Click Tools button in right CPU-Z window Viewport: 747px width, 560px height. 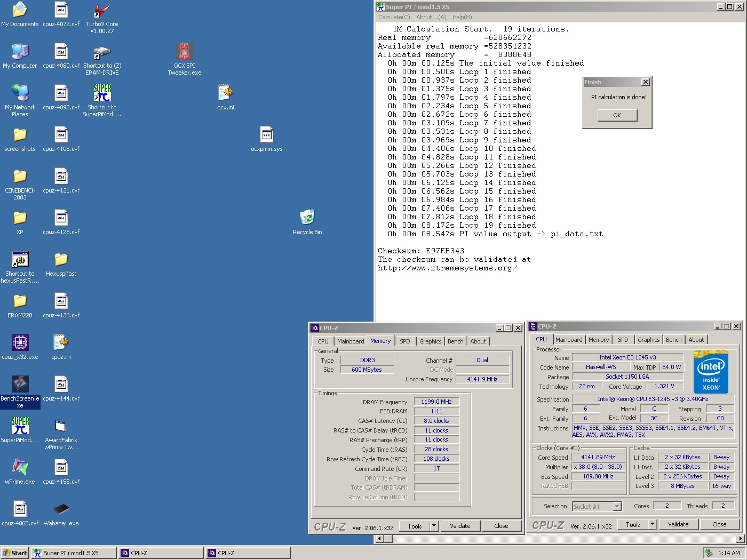(633, 524)
